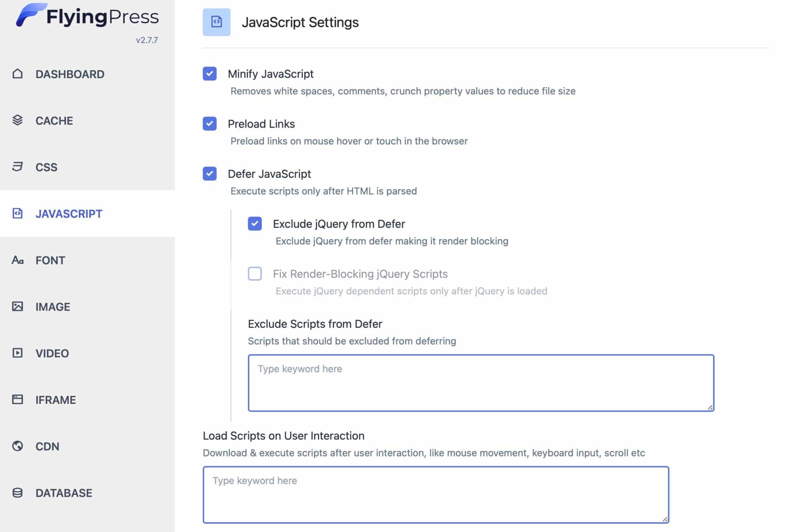Click the FlyingPress logo
Viewport: 793px width, 532px height.
(x=87, y=16)
